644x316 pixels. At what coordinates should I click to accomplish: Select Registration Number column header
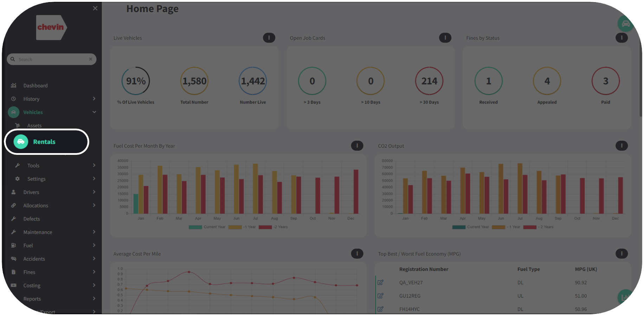tap(424, 269)
